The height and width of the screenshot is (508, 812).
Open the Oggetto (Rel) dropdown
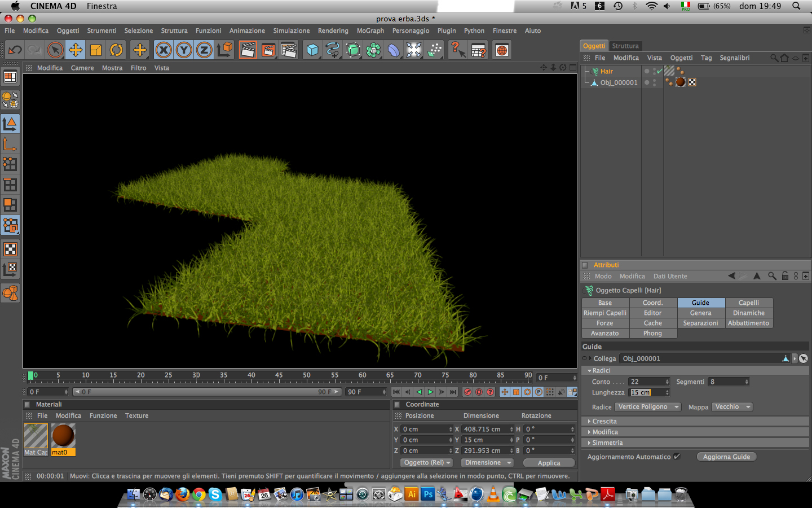coord(427,463)
